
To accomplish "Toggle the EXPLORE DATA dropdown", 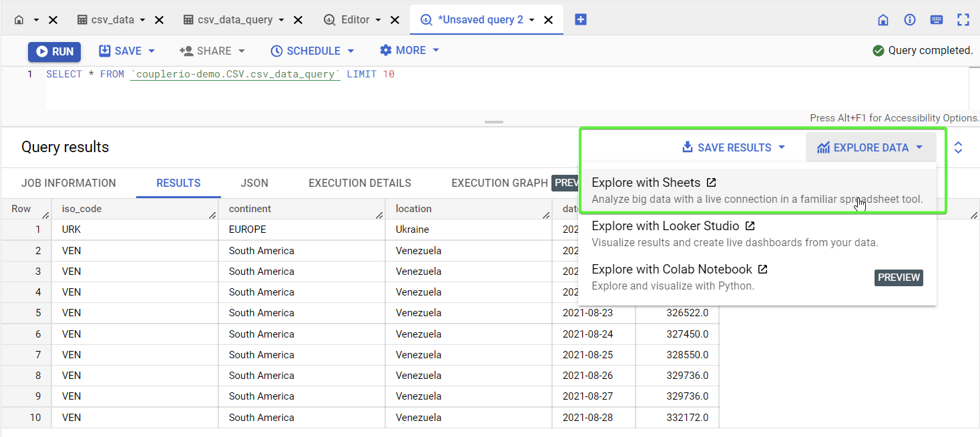I will tap(871, 147).
